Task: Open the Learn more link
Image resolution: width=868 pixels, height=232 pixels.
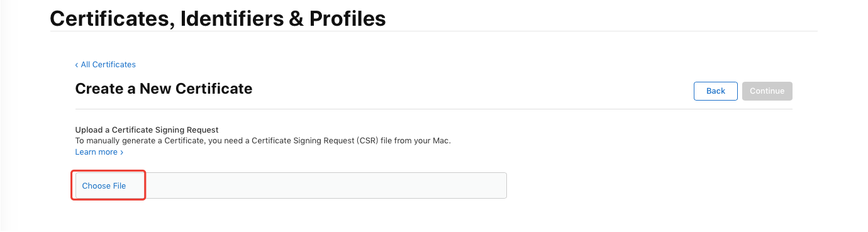Action: coord(99,152)
